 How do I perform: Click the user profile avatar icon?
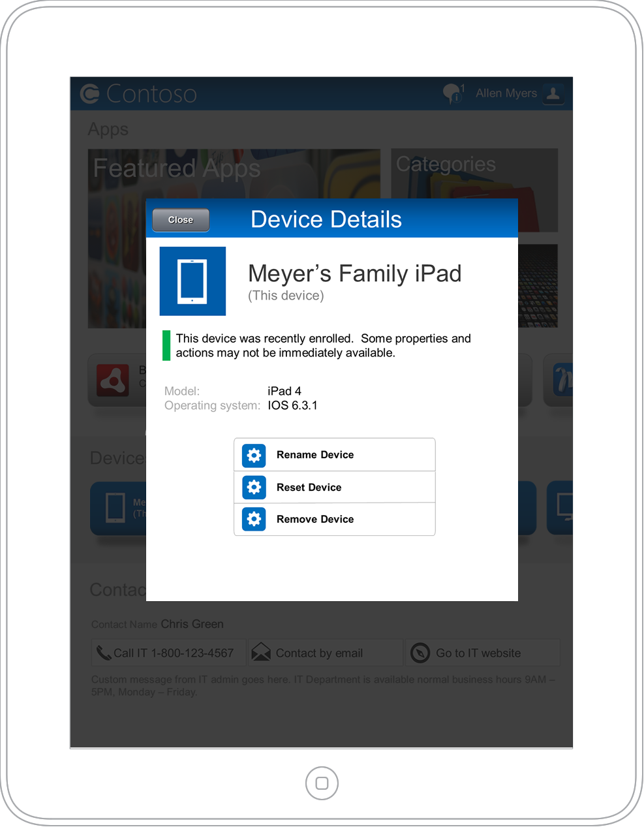[553, 93]
